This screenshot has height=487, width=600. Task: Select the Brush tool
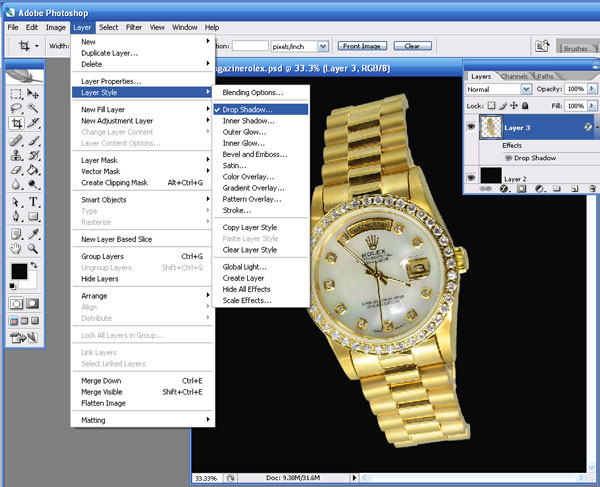click(x=33, y=141)
